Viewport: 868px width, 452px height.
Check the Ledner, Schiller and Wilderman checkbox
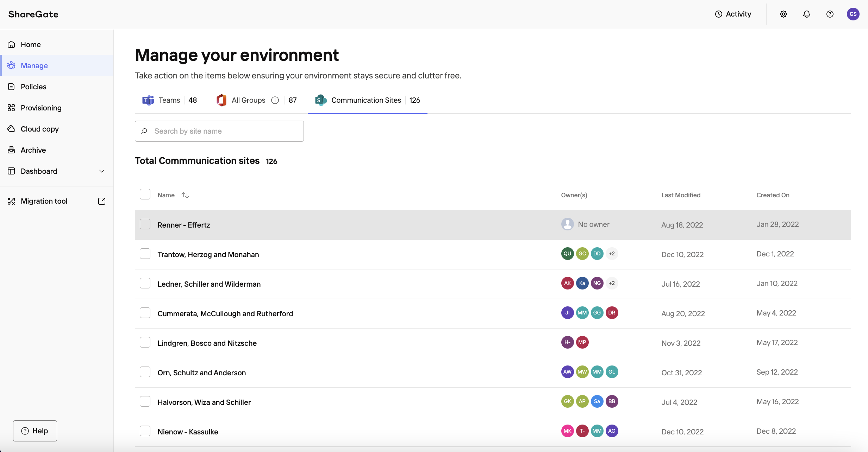click(145, 283)
